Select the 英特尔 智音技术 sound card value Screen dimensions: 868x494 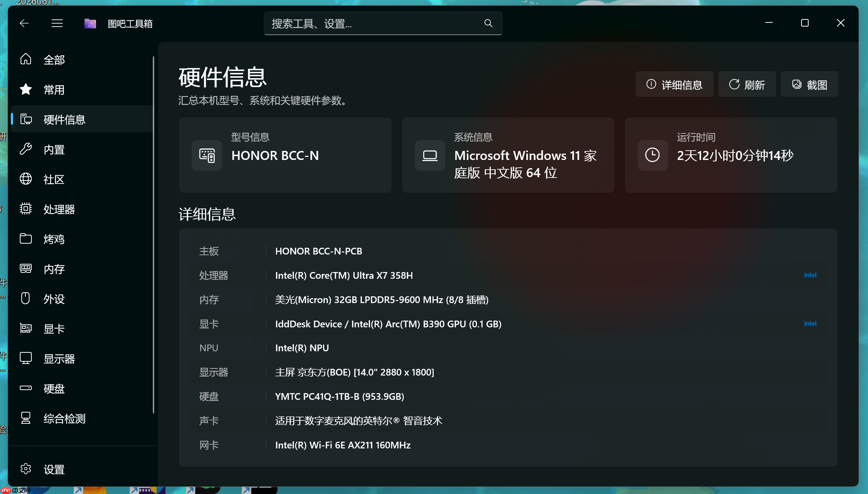point(359,421)
